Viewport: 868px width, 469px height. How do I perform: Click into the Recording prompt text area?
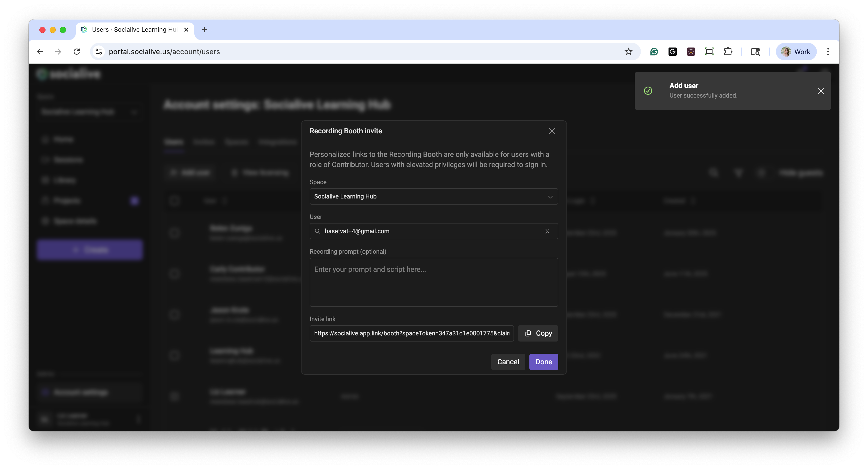tap(433, 282)
